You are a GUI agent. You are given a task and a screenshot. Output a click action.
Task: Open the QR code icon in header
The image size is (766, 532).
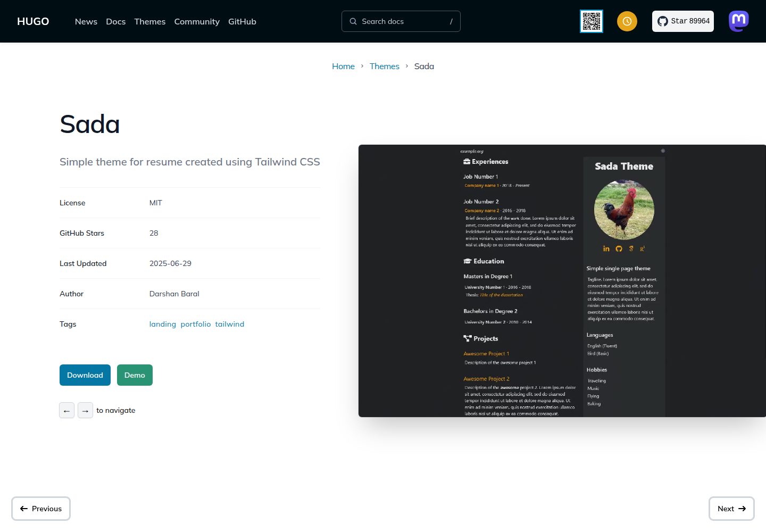(x=592, y=21)
